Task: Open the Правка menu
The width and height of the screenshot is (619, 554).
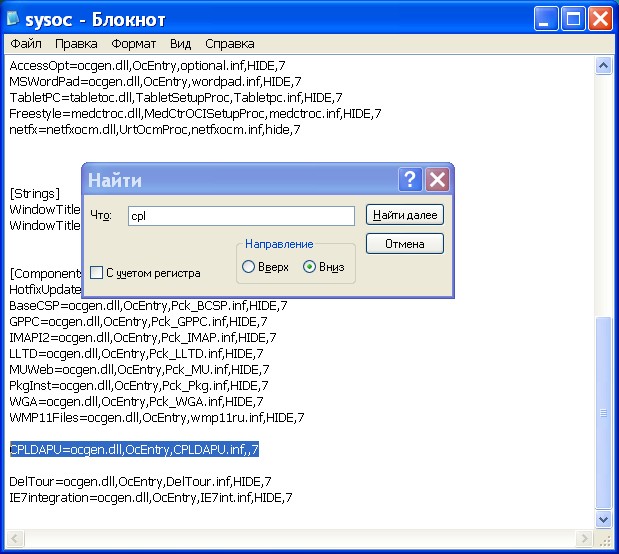Action: [x=76, y=43]
